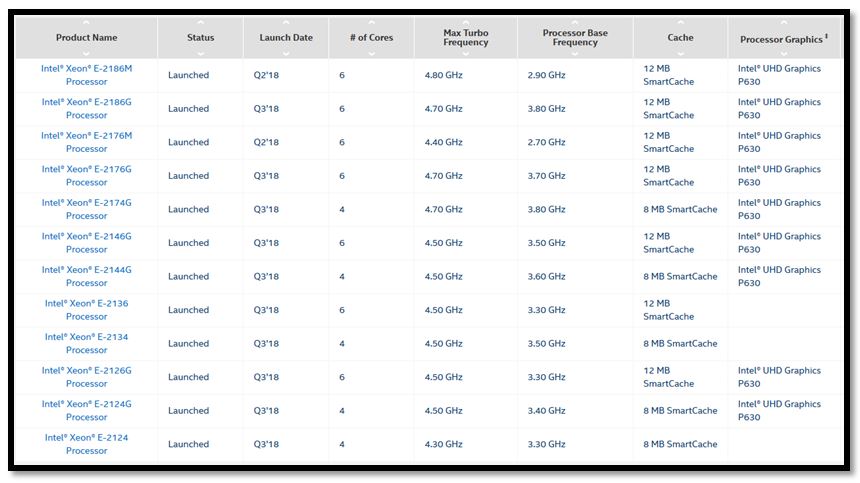Open Intel Xeon E-2174G Processor link
The height and width of the screenshot is (483, 860).
[x=86, y=209]
